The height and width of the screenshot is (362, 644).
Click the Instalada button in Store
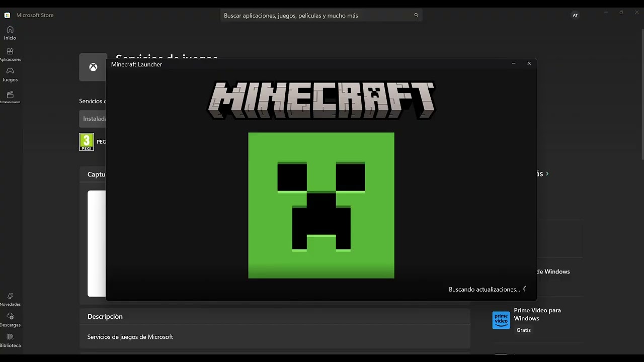pos(93,119)
